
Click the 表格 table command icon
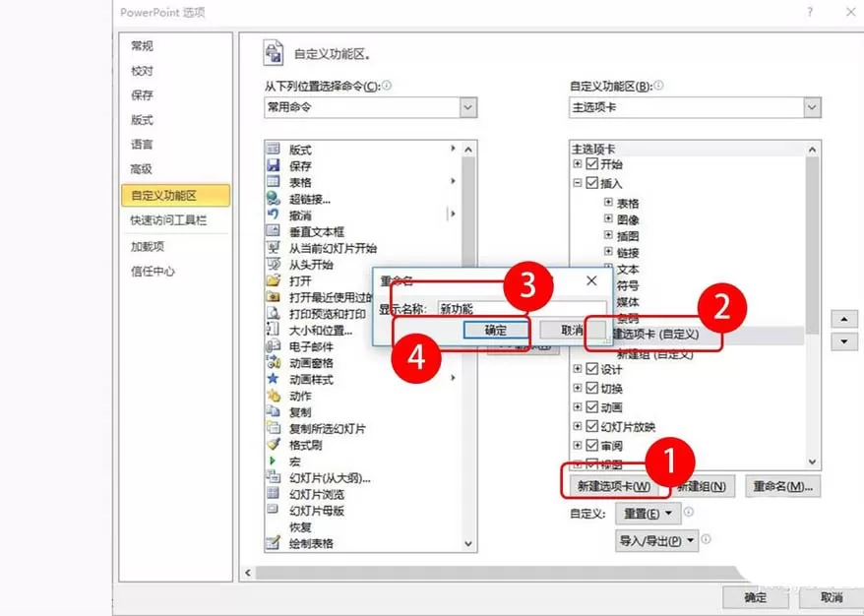tap(274, 181)
